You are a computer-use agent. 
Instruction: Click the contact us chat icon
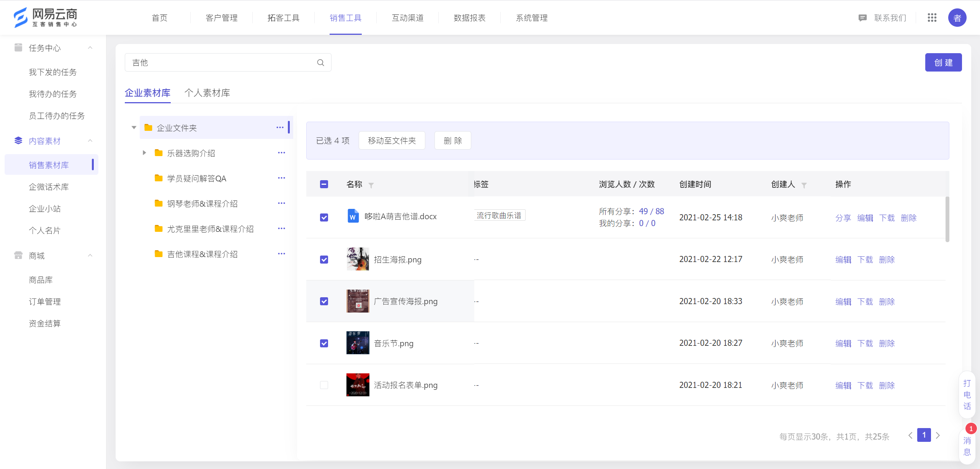[862, 18]
